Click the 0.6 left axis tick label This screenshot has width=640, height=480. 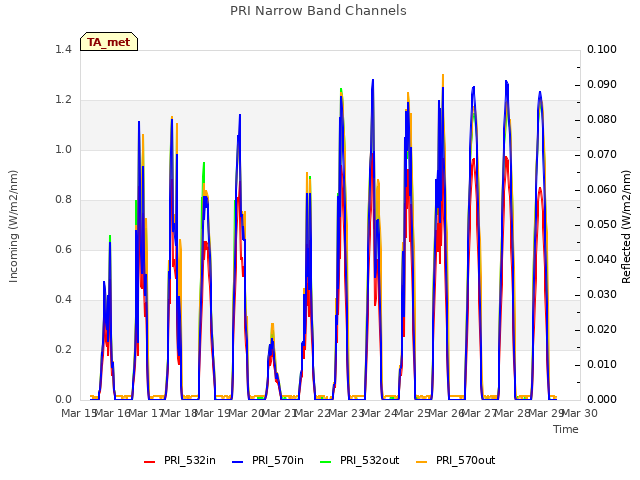(x=63, y=249)
